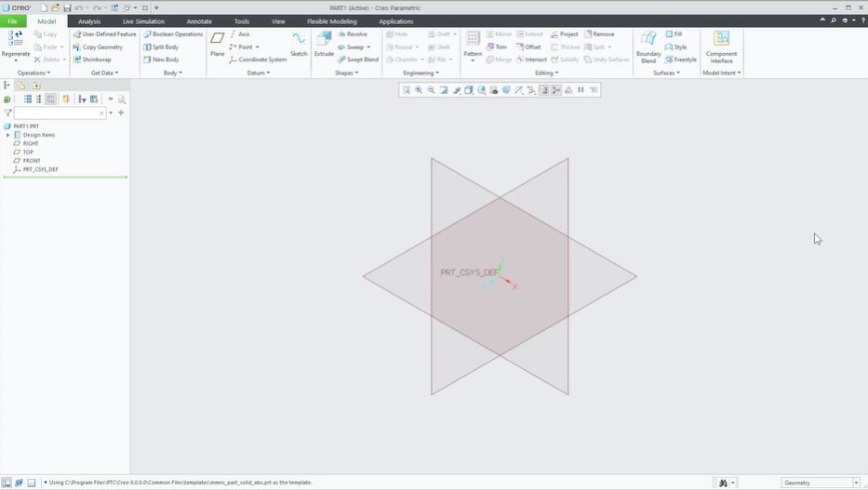This screenshot has height=490, width=868.
Task: Open the User-Defined Feature tool
Action: (104, 34)
